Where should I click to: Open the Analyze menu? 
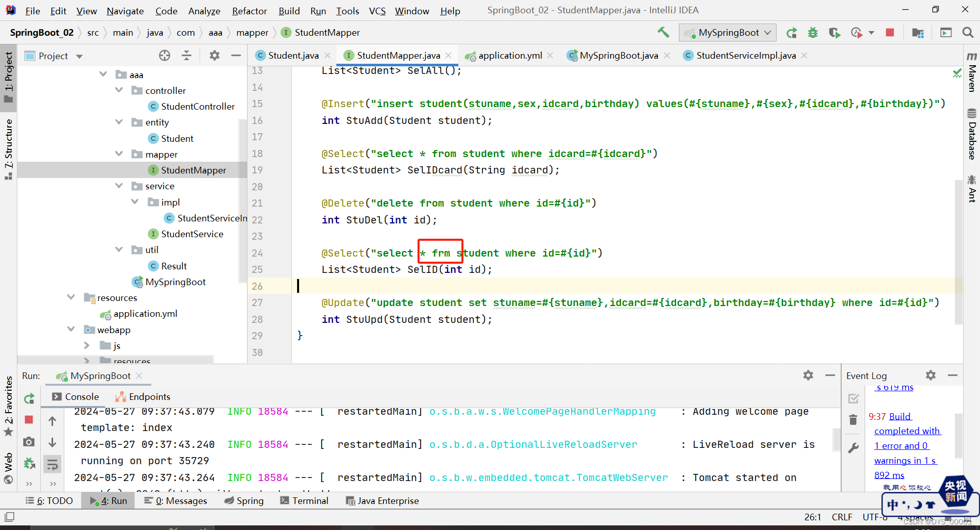(204, 11)
